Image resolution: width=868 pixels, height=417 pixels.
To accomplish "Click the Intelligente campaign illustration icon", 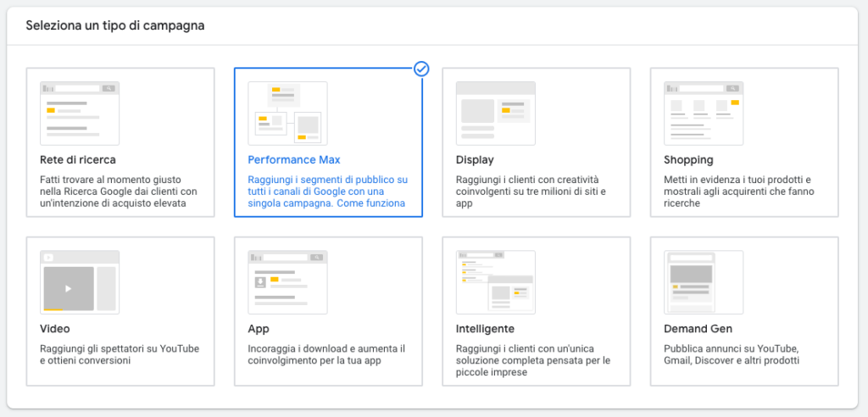I will point(495,282).
